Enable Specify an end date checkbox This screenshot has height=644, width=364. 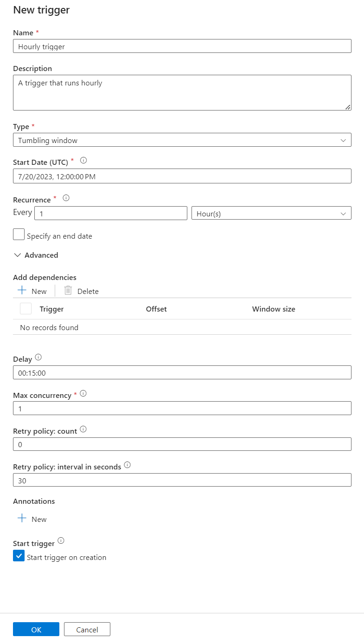(19, 235)
